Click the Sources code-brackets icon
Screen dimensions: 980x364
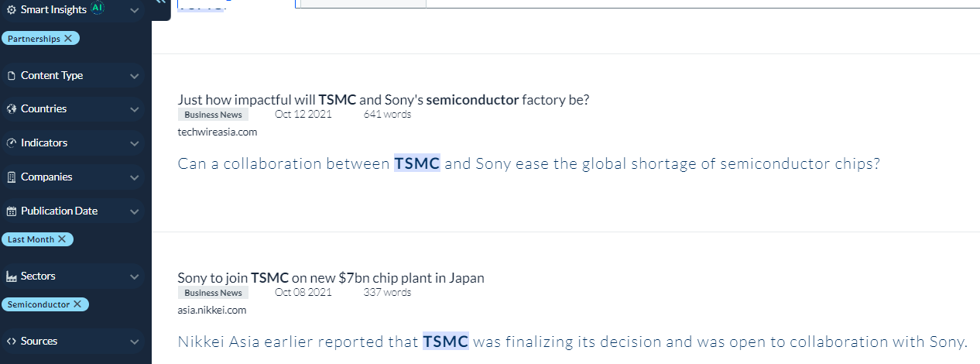click(x=11, y=342)
